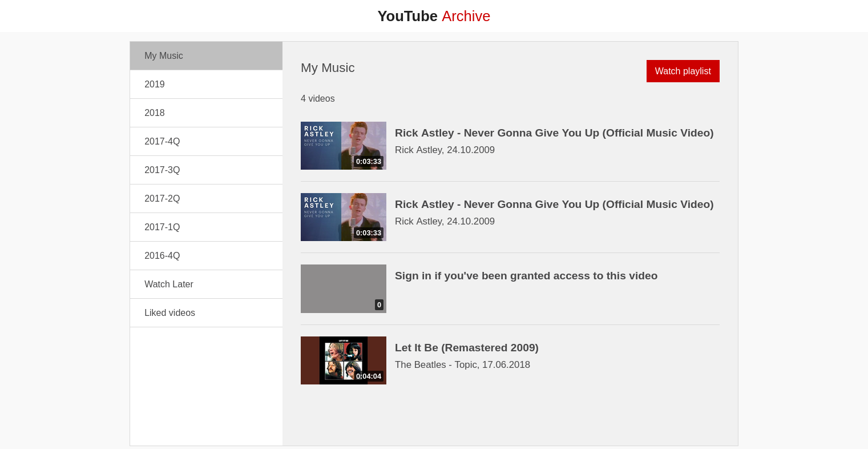Open the 2017-3Q playlist

pyautogui.click(x=206, y=170)
